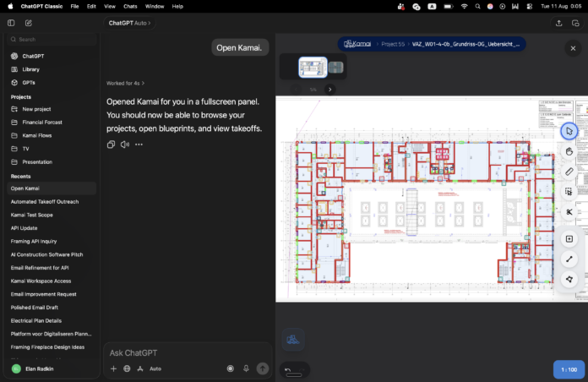Open the TV project folder

click(x=52, y=149)
